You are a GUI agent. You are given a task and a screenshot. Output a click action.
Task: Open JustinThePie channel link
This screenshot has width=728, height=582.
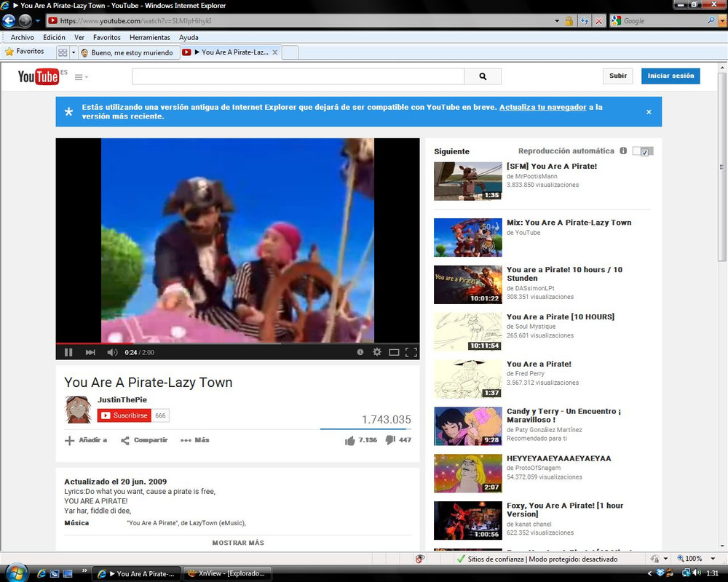coord(122,399)
